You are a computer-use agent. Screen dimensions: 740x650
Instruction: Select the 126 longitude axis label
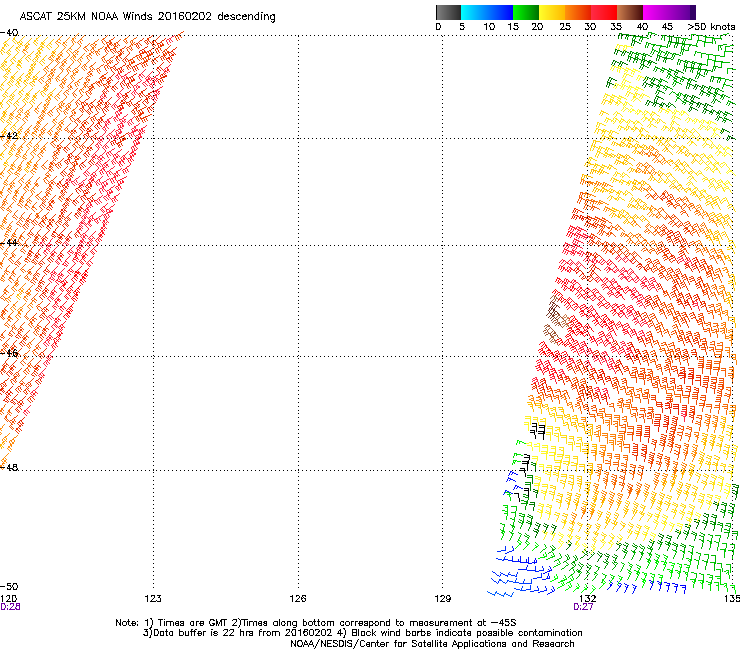(298, 597)
